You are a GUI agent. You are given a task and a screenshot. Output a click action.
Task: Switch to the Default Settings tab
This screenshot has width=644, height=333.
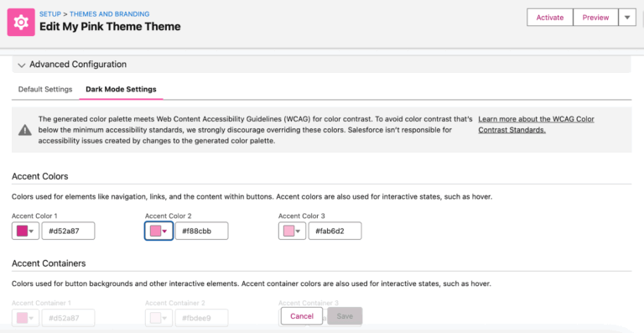pyautogui.click(x=45, y=89)
